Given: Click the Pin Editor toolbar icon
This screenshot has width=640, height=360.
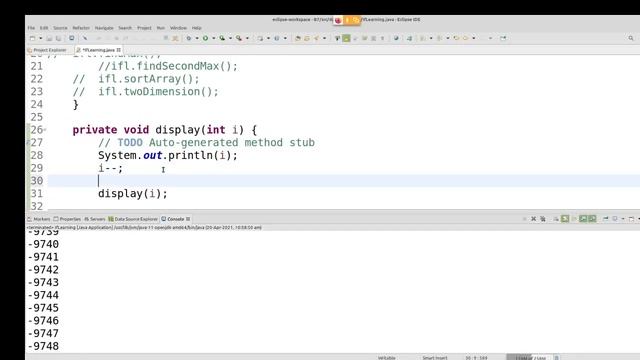Looking at the screenshot, I should pyautogui.click(x=503, y=38).
